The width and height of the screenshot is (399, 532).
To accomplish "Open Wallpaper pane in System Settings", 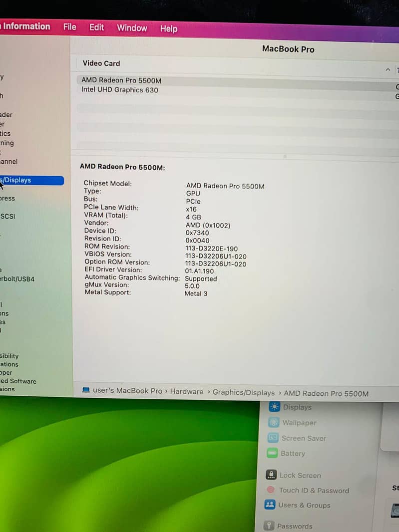I will point(299,423).
